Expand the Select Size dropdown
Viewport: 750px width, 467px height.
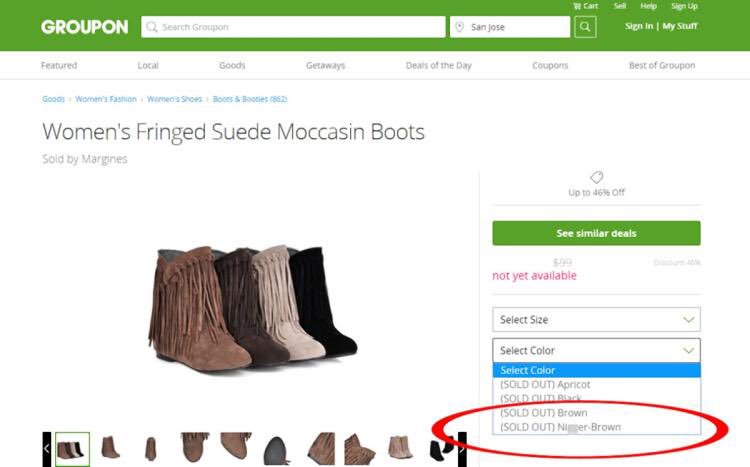[596, 320]
